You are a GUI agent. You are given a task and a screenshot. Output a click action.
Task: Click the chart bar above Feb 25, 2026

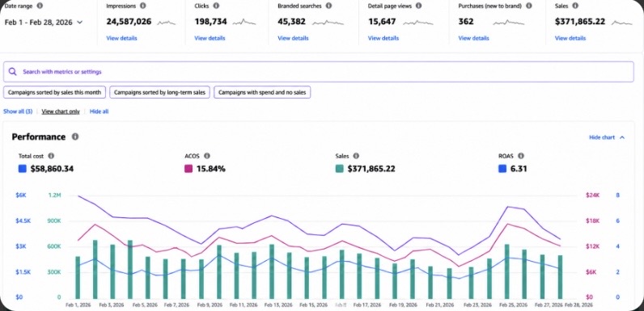coord(506,271)
